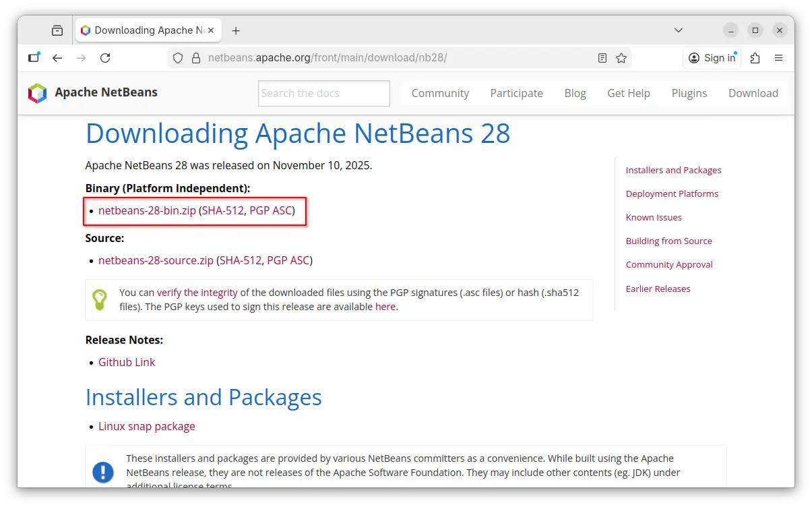Open the Firefox hamburger application menu
This screenshot has height=507, width=812.
tap(778, 58)
